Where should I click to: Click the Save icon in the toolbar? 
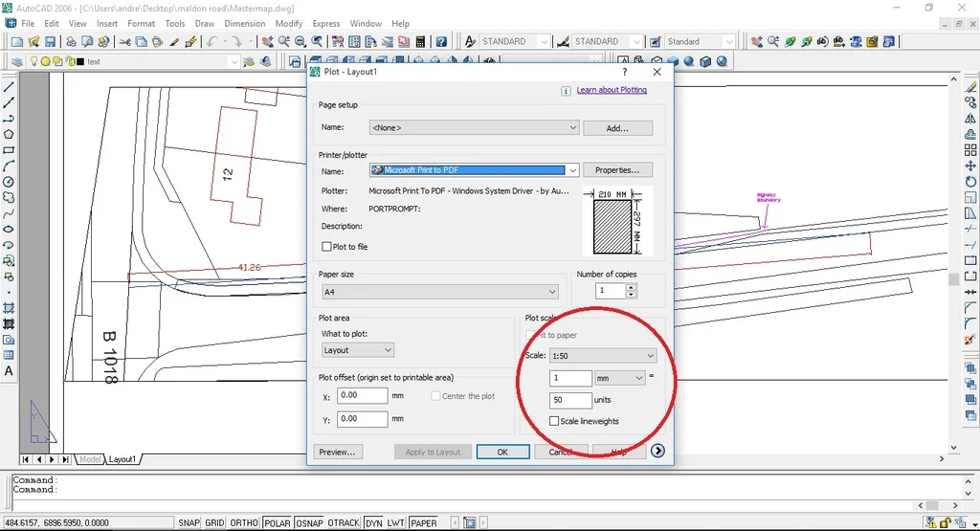click(50, 42)
